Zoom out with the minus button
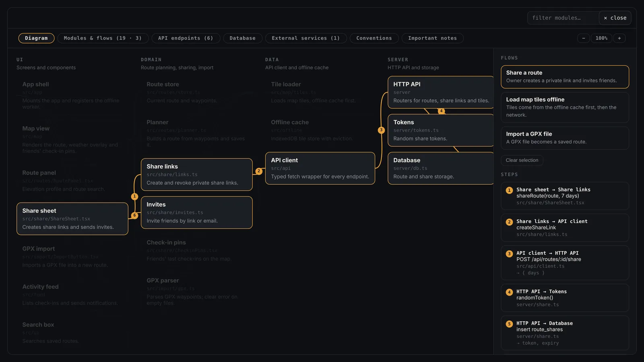The height and width of the screenshot is (362, 644). point(583,38)
